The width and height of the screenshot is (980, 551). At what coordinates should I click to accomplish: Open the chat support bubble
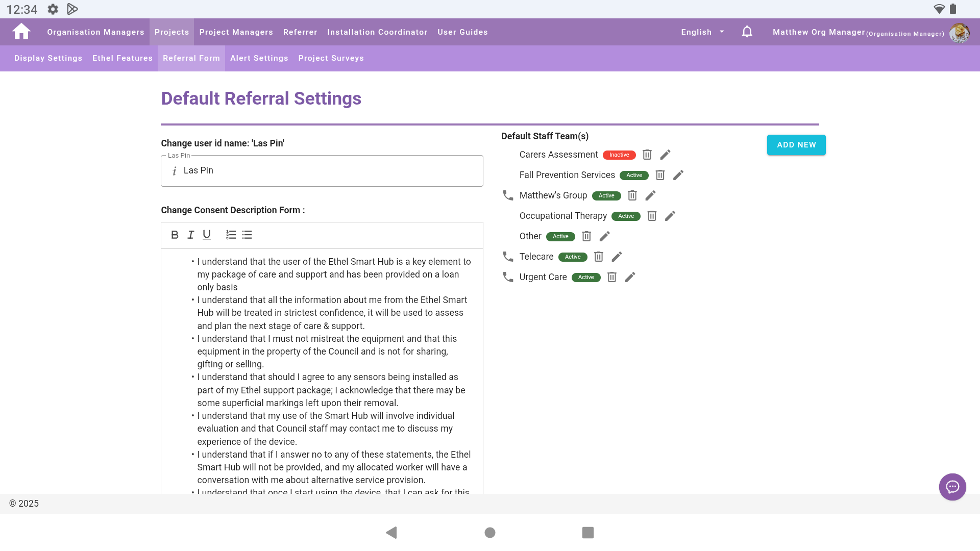pyautogui.click(x=952, y=487)
